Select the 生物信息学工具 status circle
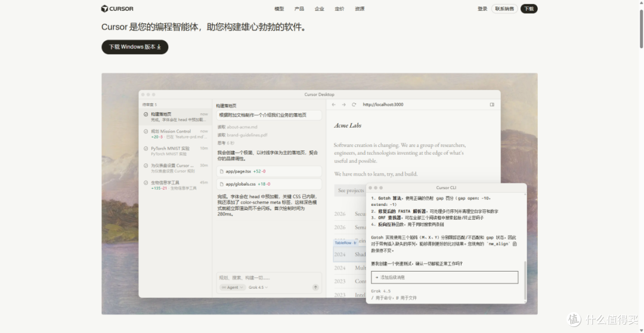The height and width of the screenshot is (333, 644). [x=146, y=183]
